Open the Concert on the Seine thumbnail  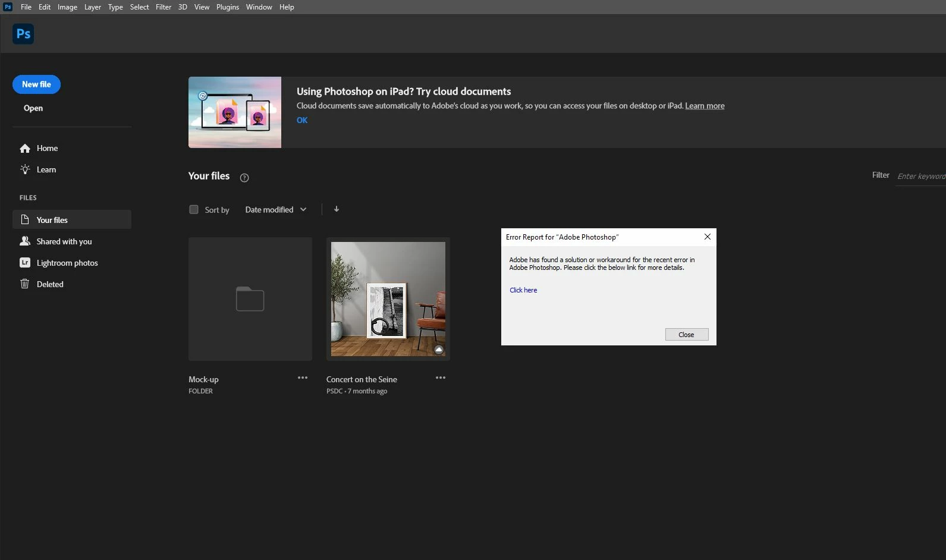(x=388, y=299)
